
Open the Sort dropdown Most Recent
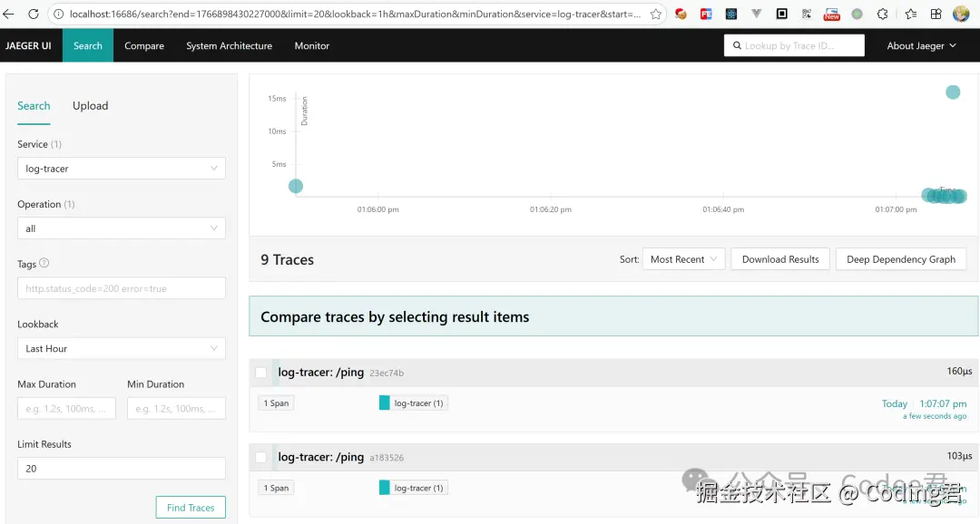tap(684, 259)
